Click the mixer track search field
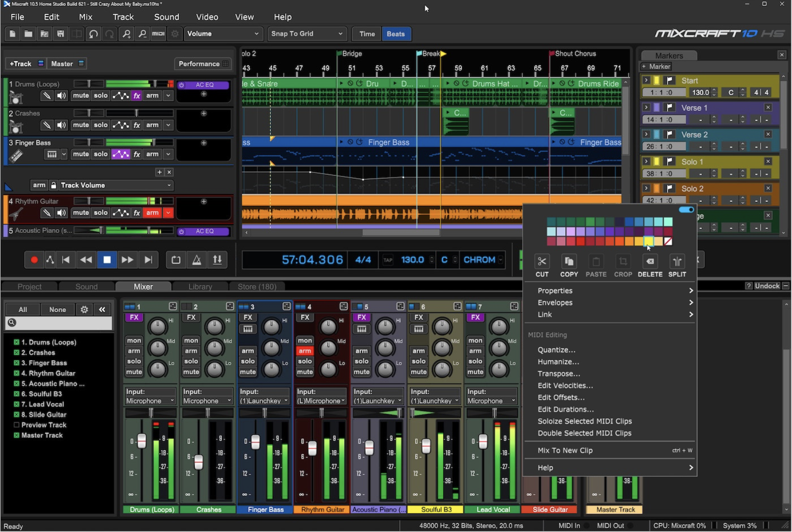 [x=59, y=323]
